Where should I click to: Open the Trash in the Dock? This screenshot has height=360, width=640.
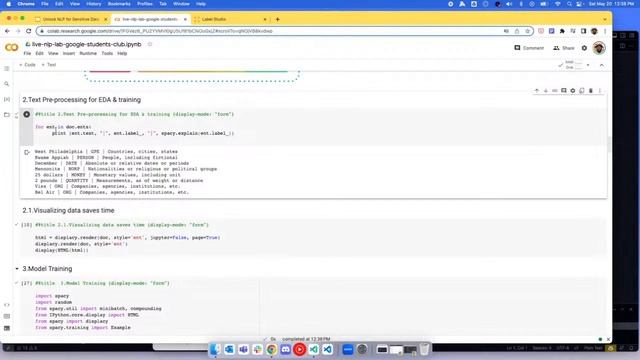(x=424, y=349)
